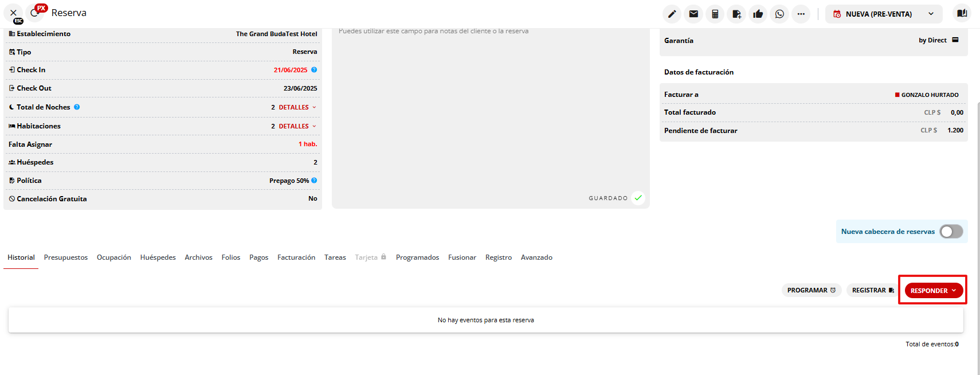Click The Grand BudaTest Hotel establishment name
Screen dimensions: 980x375
(276, 34)
